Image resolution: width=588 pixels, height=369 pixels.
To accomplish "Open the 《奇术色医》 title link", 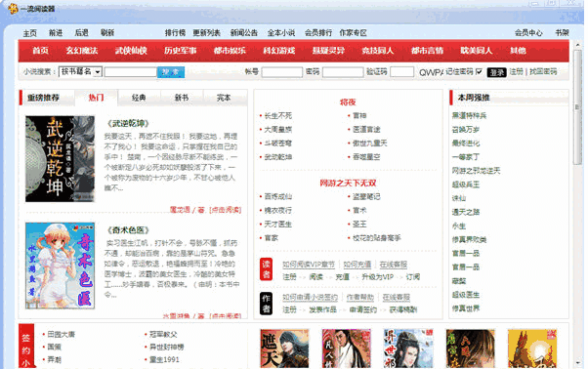I will [x=128, y=230].
